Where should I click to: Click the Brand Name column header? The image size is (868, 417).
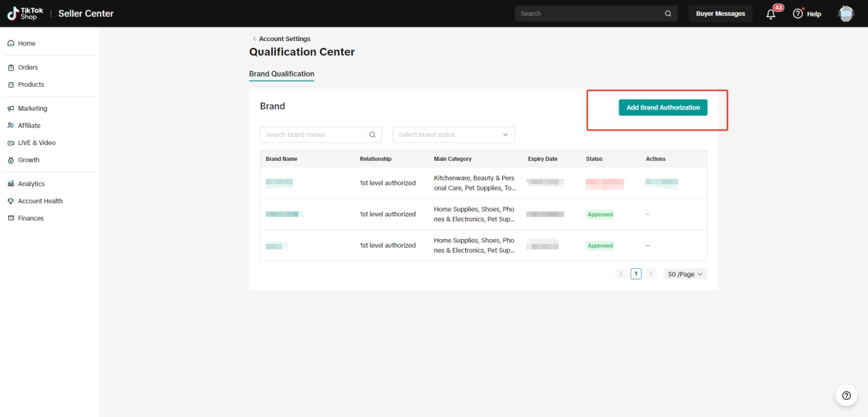(282, 159)
